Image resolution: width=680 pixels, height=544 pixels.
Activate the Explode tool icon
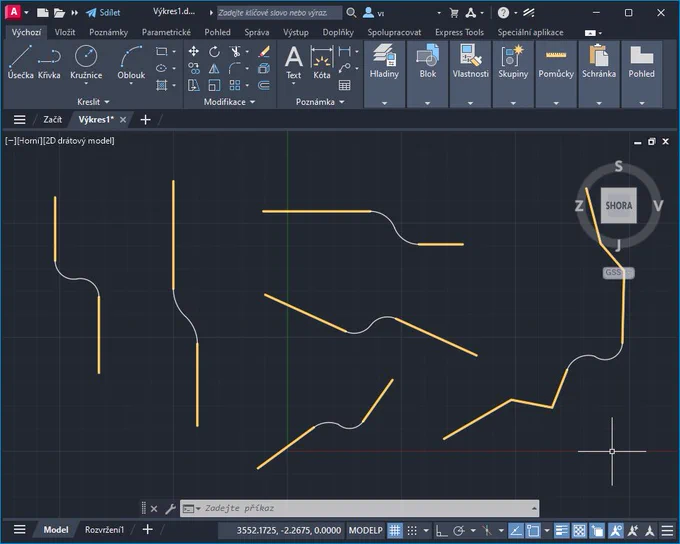point(264,68)
